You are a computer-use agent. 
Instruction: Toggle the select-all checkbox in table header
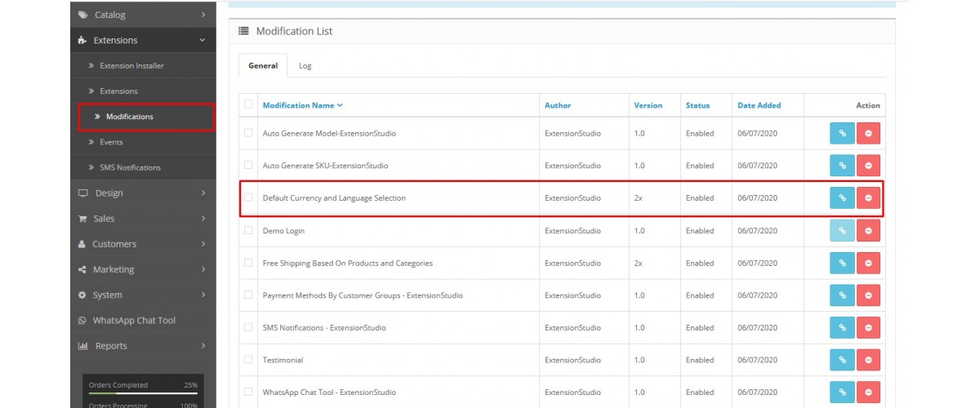tap(248, 104)
